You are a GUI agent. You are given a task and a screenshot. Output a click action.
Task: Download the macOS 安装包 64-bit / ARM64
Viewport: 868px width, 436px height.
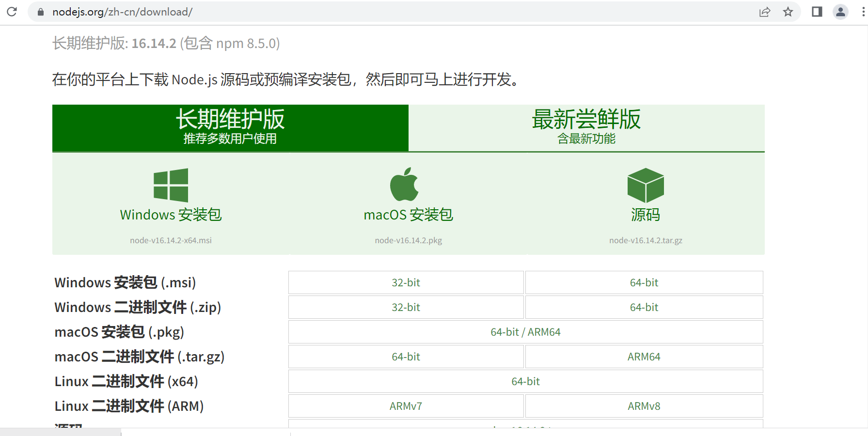(526, 332)
